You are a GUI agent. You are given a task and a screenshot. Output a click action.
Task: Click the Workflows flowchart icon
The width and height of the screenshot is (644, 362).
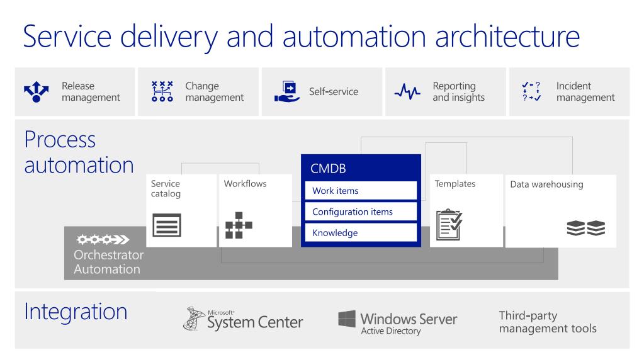pyautogui.click(x=239, y=225)
